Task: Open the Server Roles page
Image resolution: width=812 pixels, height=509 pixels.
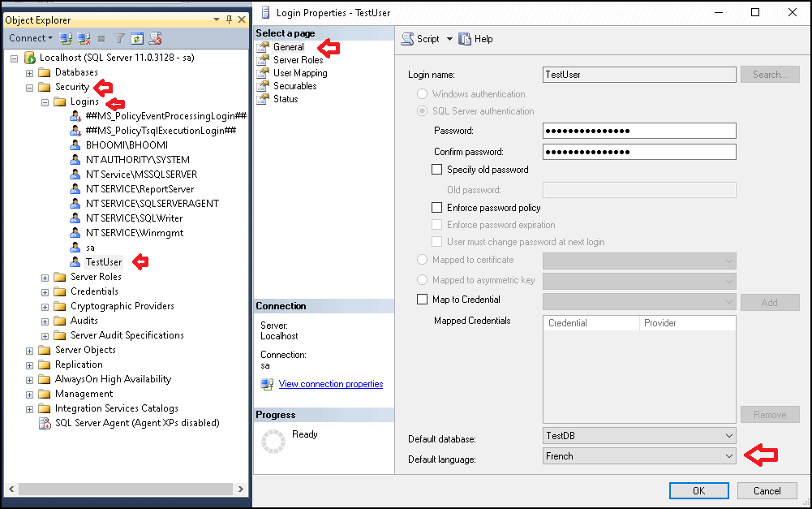Action: (x=299, y=60)
